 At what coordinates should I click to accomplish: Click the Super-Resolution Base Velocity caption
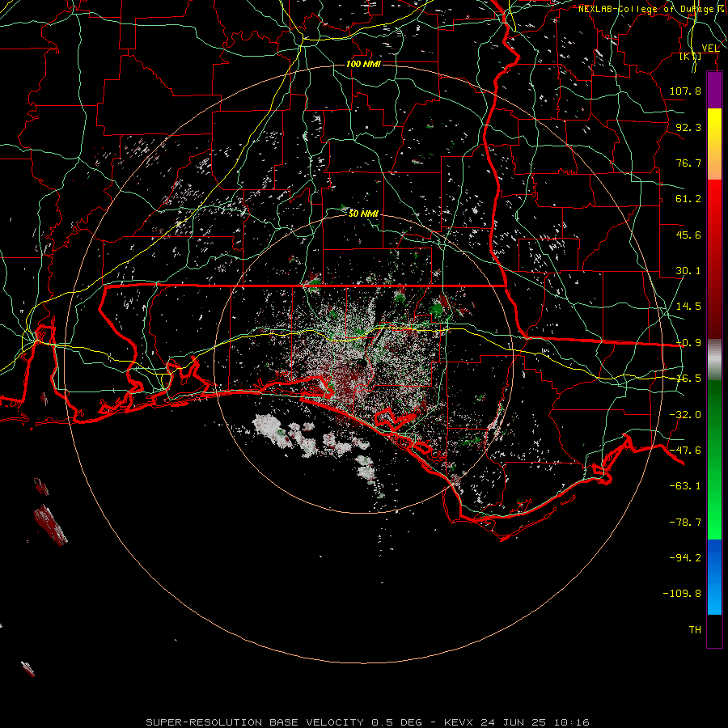367,722
